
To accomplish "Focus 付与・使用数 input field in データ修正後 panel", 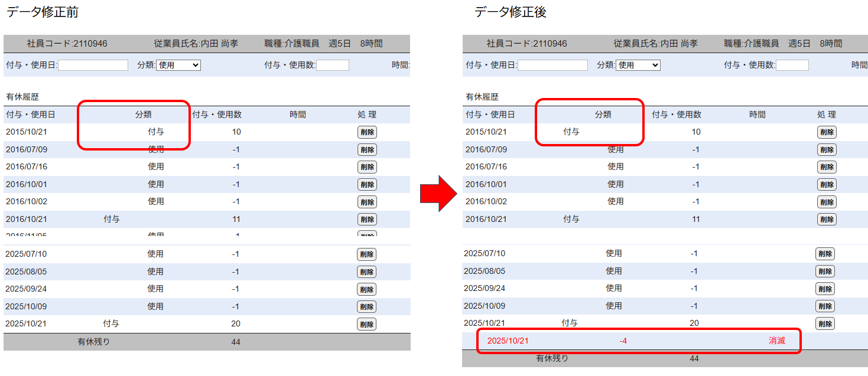I will click(792, 66).
